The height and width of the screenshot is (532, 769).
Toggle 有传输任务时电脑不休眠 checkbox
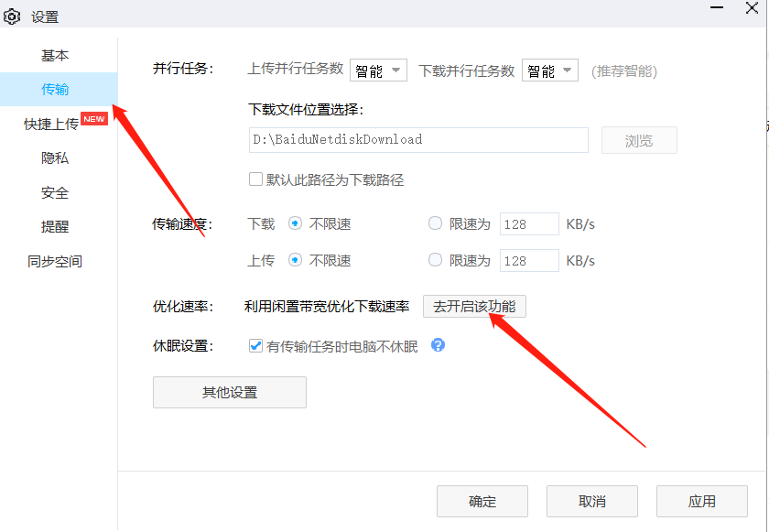[x=255, y=346]
